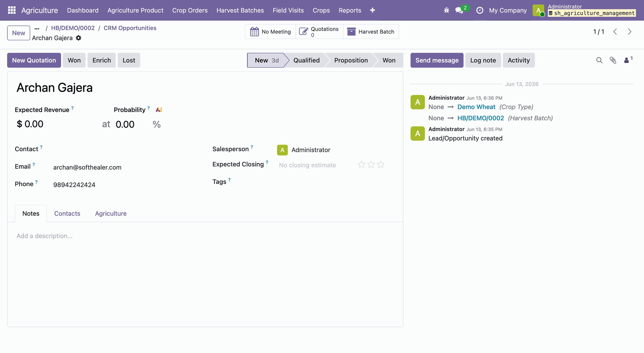Open the Harvest Batches menu
644x353 pixels.
tap(240, 10)
